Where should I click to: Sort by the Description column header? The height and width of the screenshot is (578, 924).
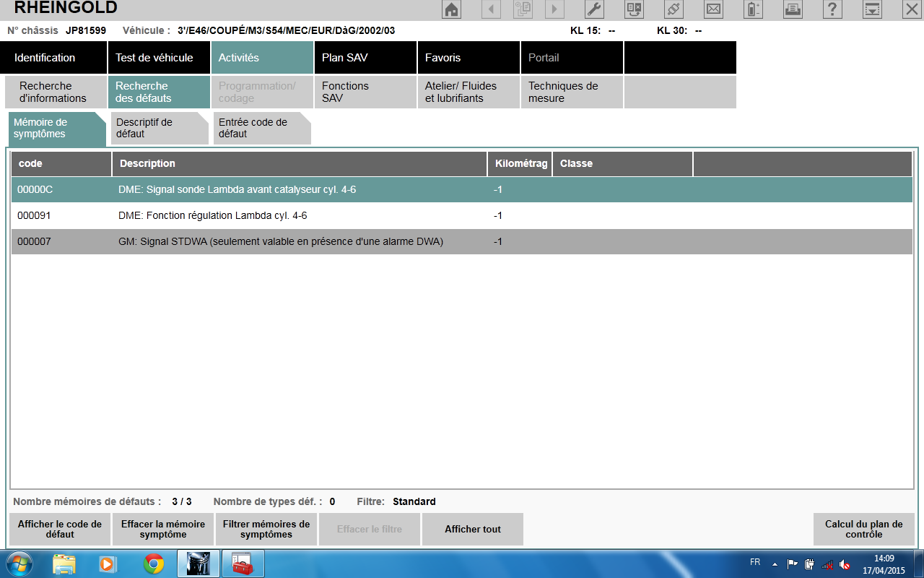(300, 164)
